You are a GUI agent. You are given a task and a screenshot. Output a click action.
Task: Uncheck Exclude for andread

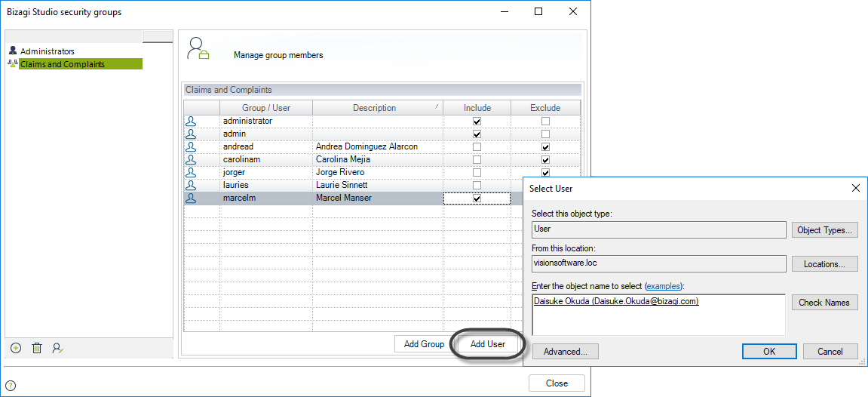546,146
